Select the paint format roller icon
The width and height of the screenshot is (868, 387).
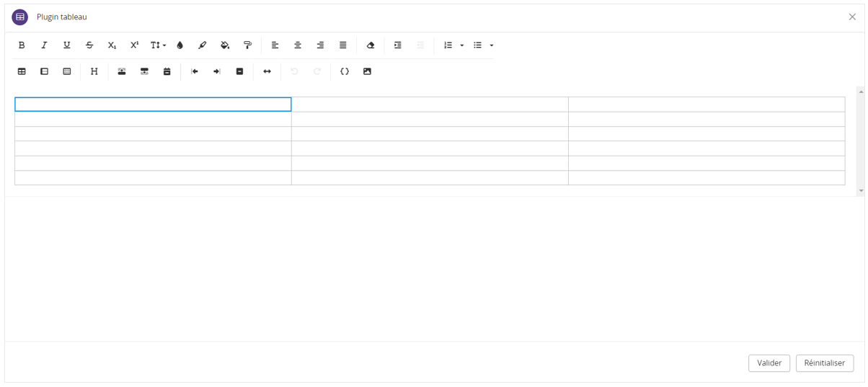coord(247,45)
